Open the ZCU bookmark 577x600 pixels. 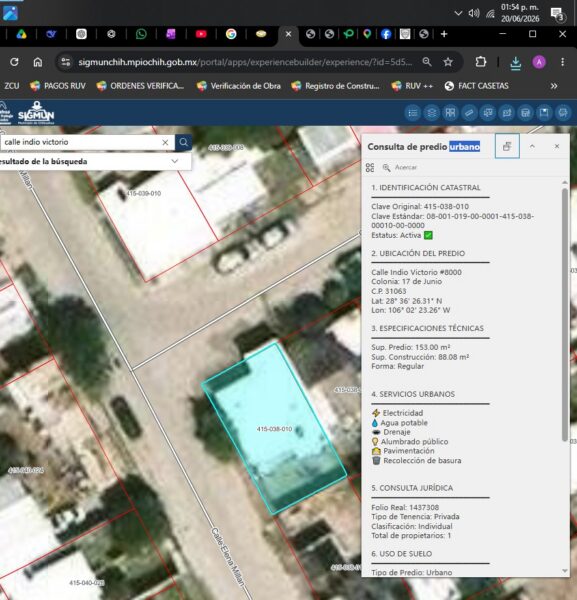tap(11, 86)
